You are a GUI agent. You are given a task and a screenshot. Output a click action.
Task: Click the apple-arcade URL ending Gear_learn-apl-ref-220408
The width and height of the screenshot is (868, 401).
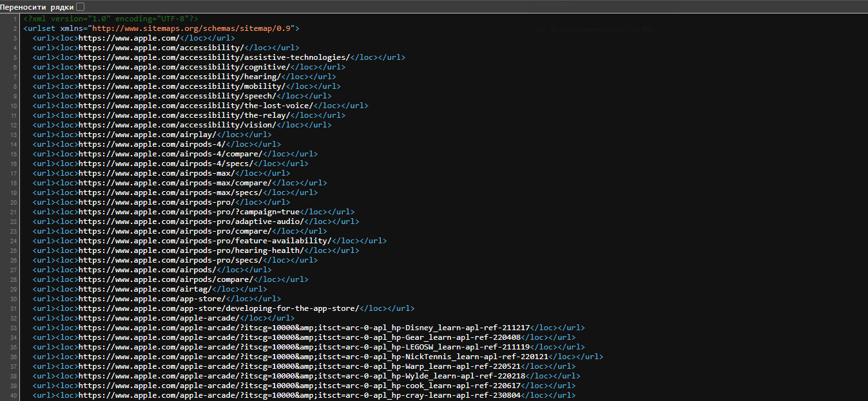[x=299, y=337]
